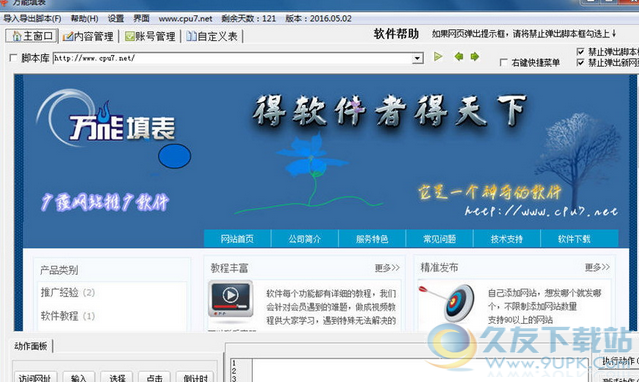Open the 服务特色 navigation link
639x382 pixels.
[x=372, y=239]
